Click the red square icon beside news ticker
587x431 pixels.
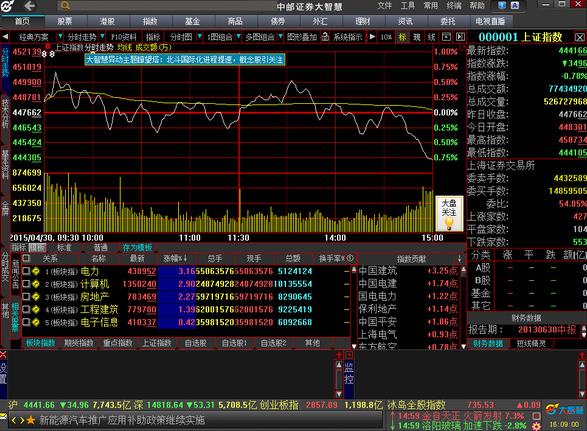pos(536,416)
